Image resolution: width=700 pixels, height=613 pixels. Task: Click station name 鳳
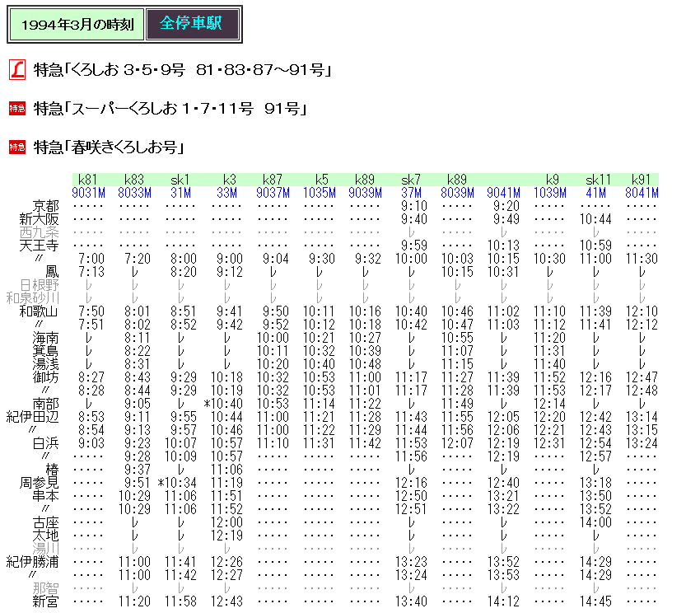click(52, 272)
